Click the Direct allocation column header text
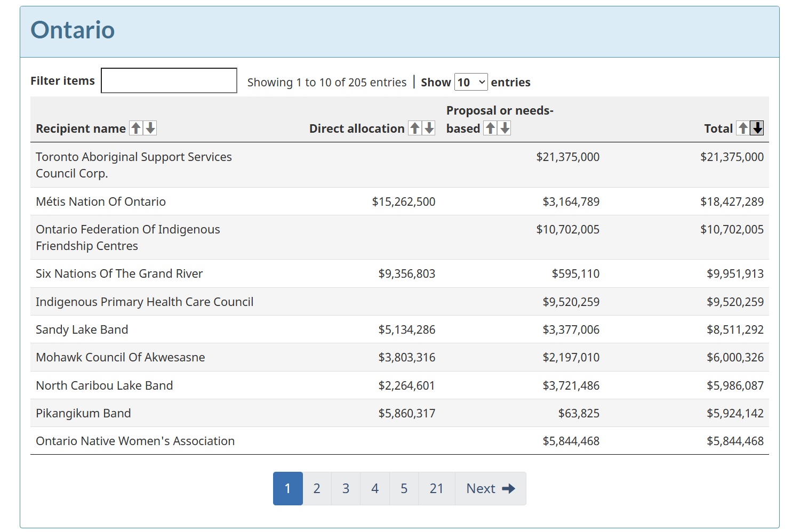 (357, 128)
